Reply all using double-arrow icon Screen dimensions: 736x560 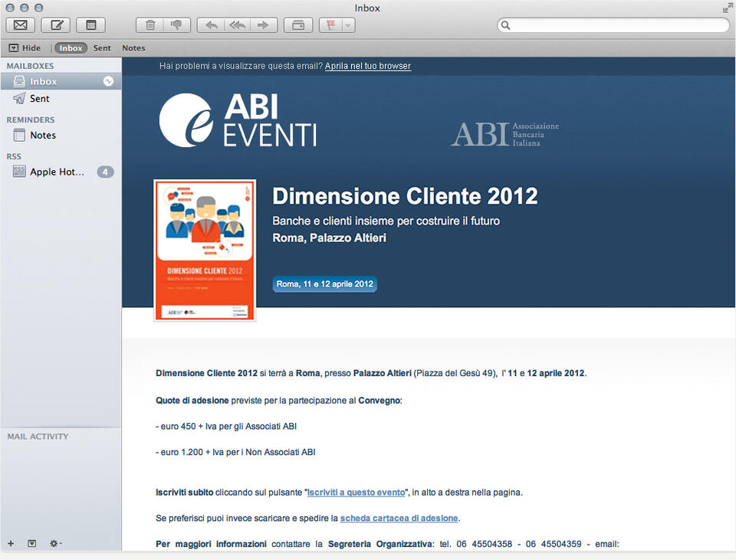tap(238, 25)
